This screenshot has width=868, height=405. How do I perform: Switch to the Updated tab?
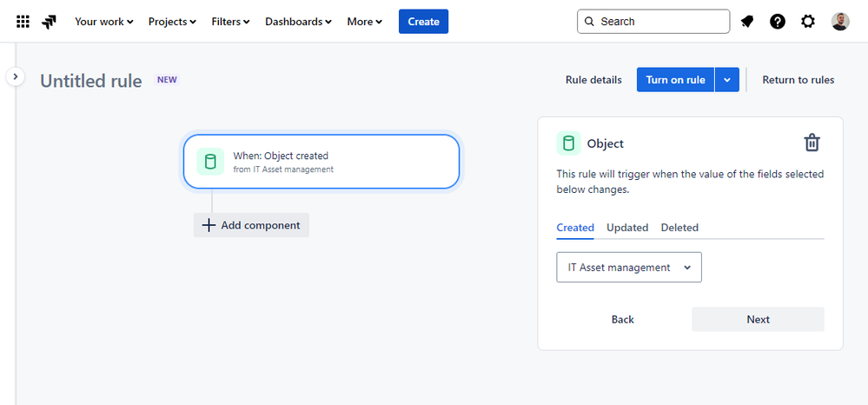coord(627,228)
